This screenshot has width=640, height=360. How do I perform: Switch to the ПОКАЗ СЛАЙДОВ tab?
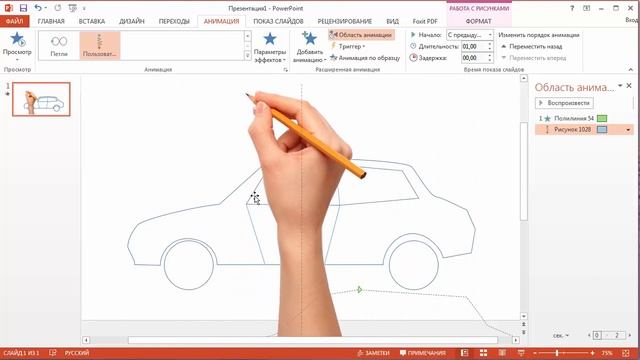[278, 21]
